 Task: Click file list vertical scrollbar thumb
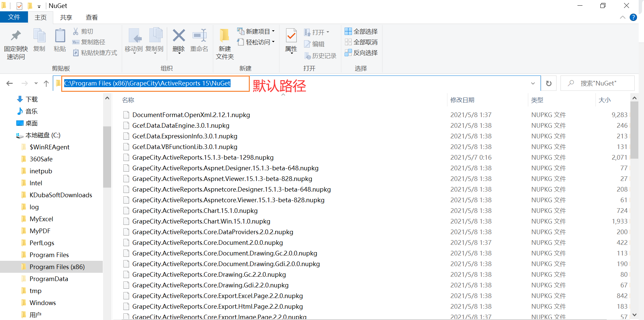tap(634, 130)
